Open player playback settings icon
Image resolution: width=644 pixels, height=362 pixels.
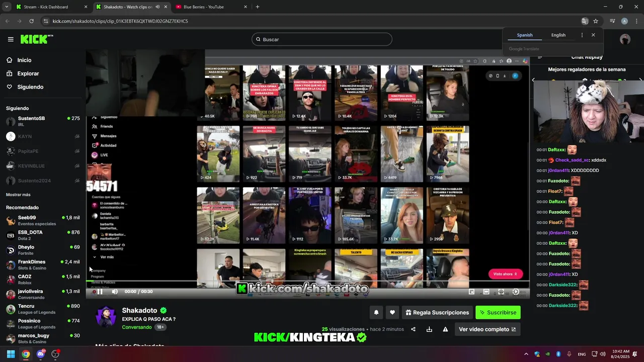click(516, 292)
